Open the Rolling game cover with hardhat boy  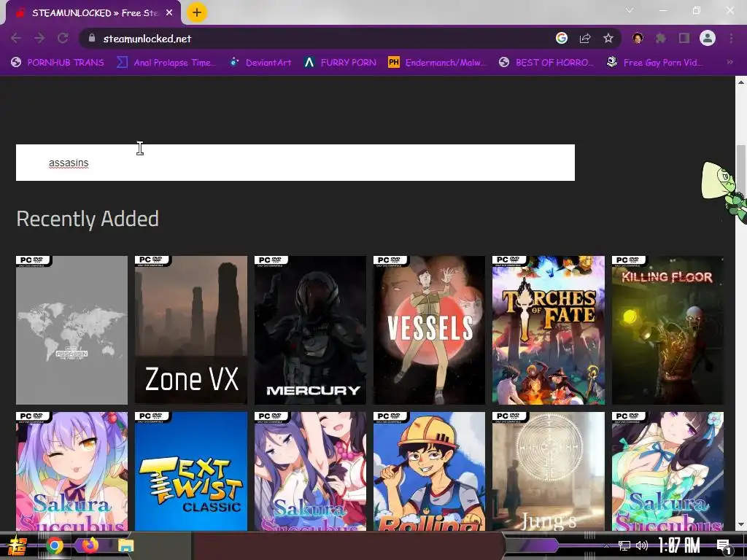click(x=429, y=472)
